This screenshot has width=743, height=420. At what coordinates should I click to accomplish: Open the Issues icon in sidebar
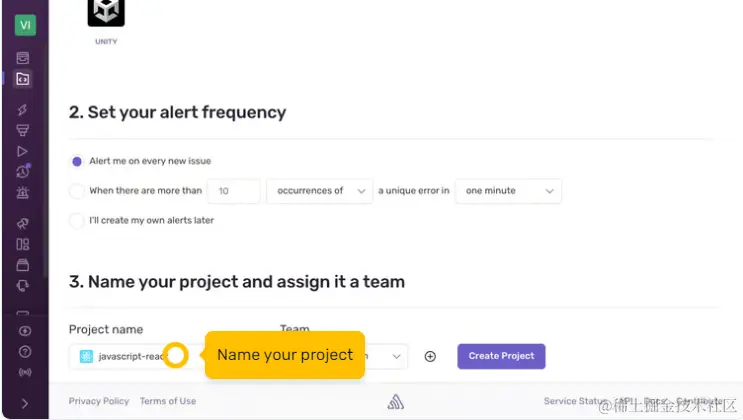(22, 58)
